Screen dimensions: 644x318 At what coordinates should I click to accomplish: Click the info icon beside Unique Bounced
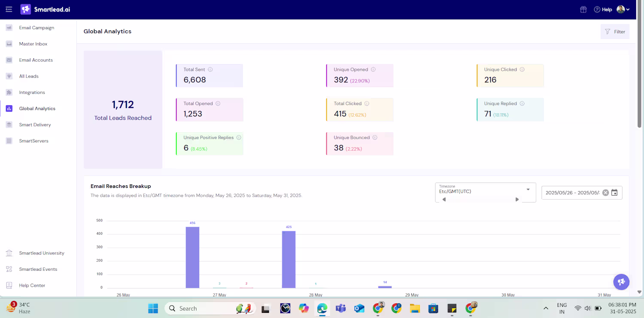click(375, 138)
